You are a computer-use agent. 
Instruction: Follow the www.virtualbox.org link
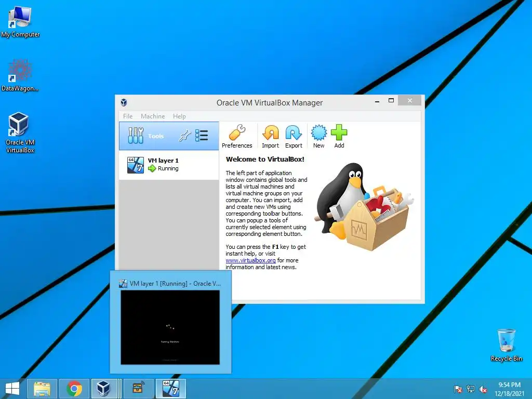[250, 260]
